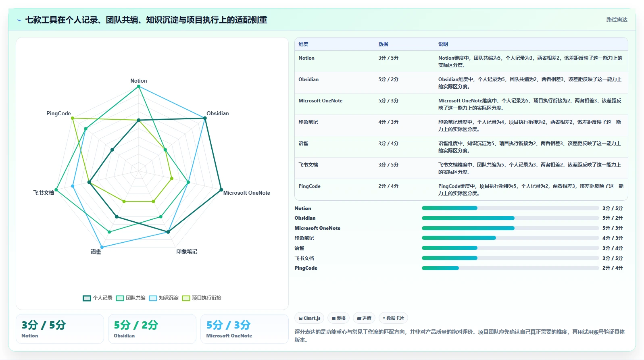Screen dimensions: 644x360
Task: Select the 飞书文档 progress bar
Action: point(510,258)
